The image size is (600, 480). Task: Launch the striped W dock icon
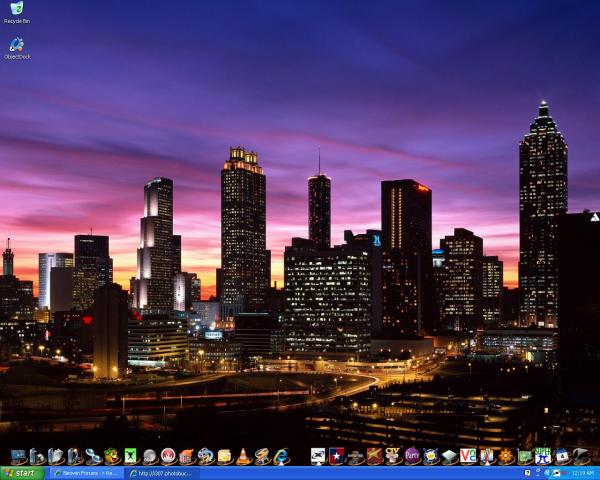tap(487, 456)
